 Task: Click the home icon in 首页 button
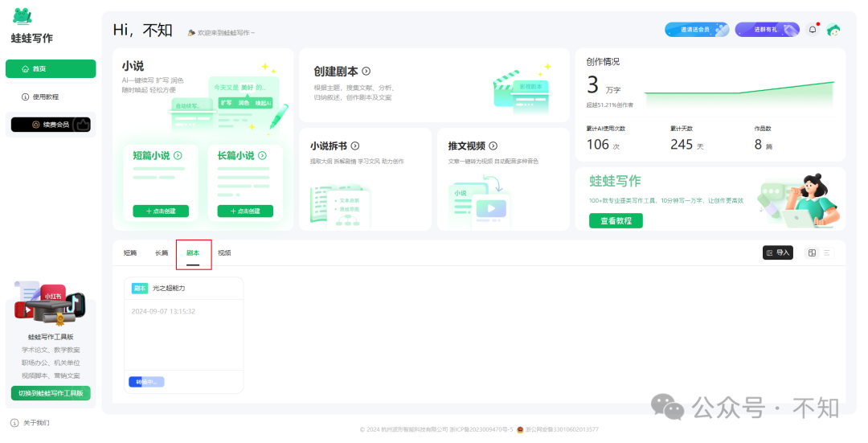tap(26, 68)
